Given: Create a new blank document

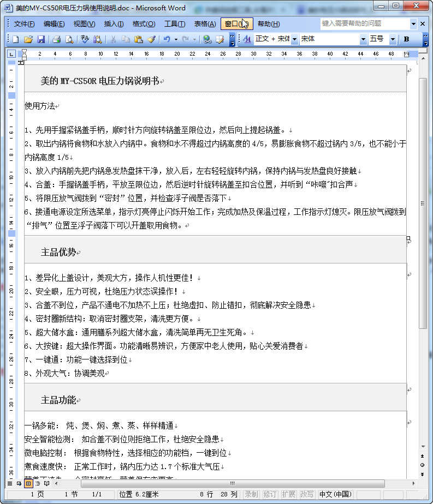Looking at the screenshot, I should [16, 39].
